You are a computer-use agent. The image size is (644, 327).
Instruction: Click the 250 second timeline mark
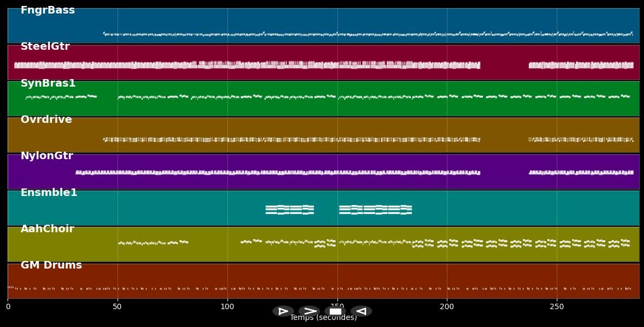click(557, 306)
